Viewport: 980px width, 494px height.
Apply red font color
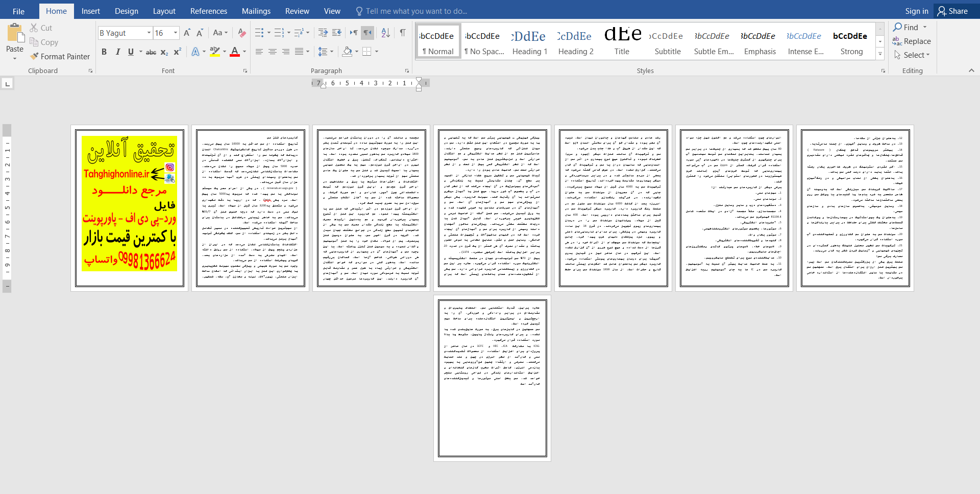point(235,52)
